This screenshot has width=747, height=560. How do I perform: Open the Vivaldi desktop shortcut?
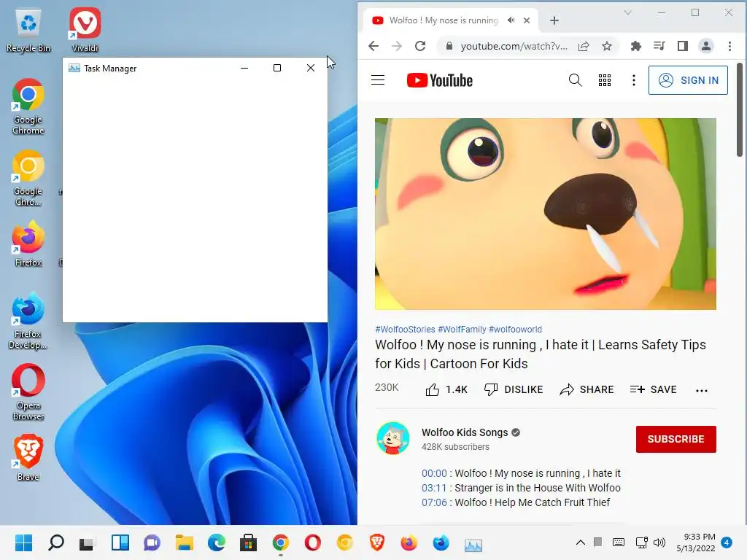click(85, 31)
